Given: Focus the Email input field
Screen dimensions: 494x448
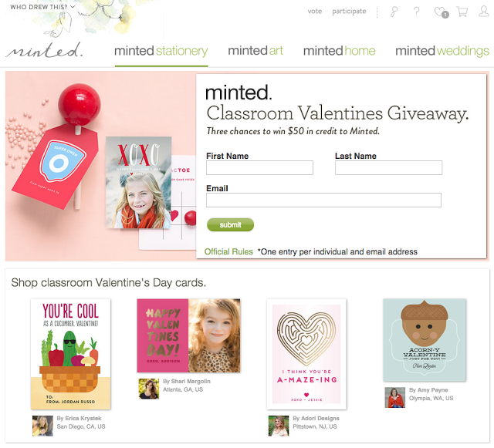Looking at the screenshot, I should (x=323, y=200).
